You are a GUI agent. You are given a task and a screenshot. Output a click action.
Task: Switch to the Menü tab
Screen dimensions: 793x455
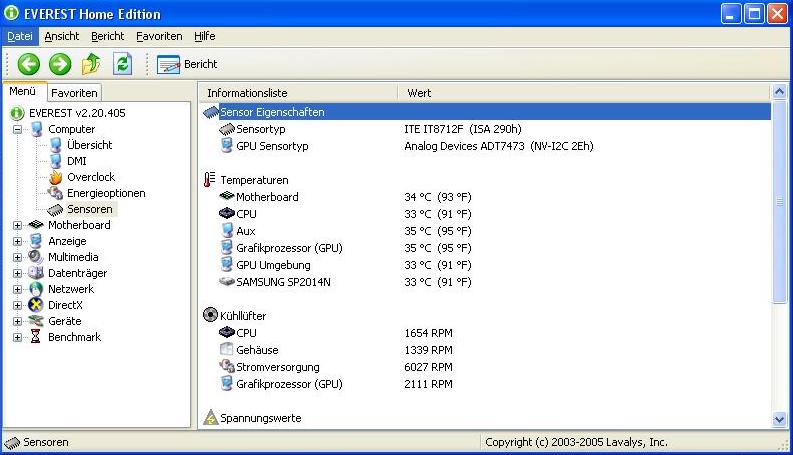[23, 92]
